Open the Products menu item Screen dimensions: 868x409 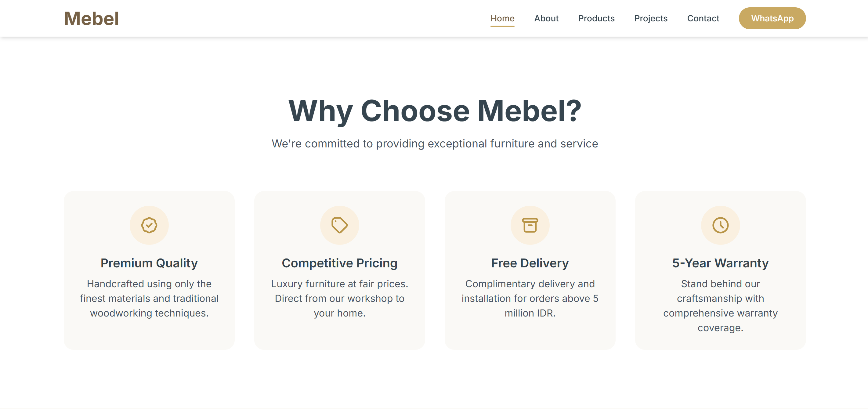[x=596, y=19]
